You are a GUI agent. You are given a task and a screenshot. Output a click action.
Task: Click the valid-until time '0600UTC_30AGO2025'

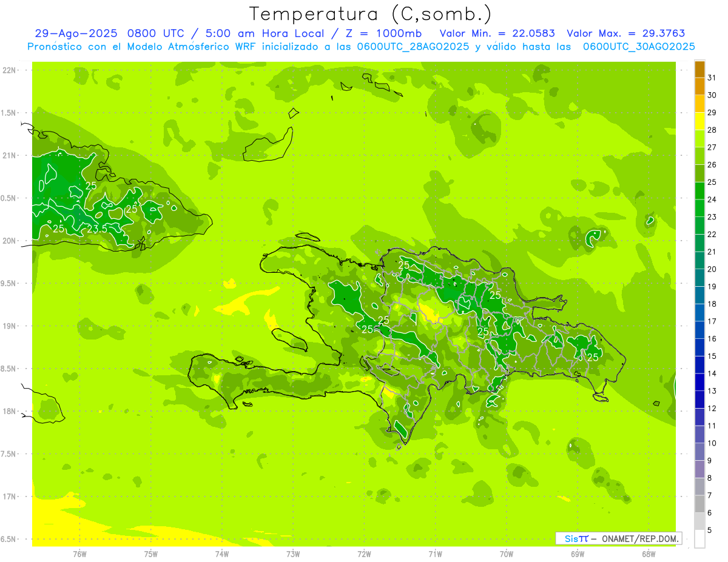click(639, 47)
